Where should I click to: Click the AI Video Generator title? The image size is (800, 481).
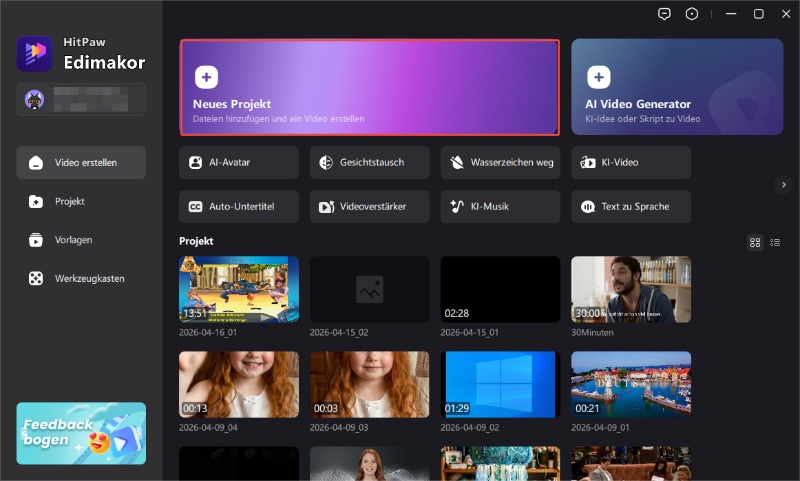tap(638, 104)
